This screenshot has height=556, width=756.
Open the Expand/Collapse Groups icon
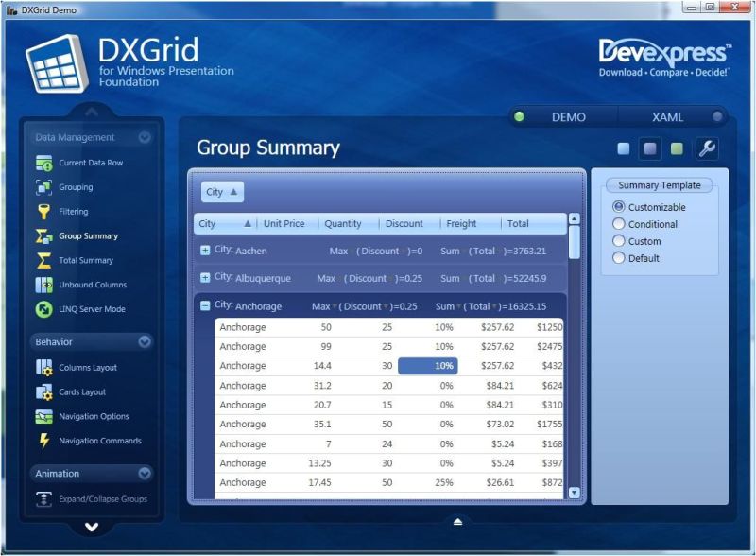43,499
